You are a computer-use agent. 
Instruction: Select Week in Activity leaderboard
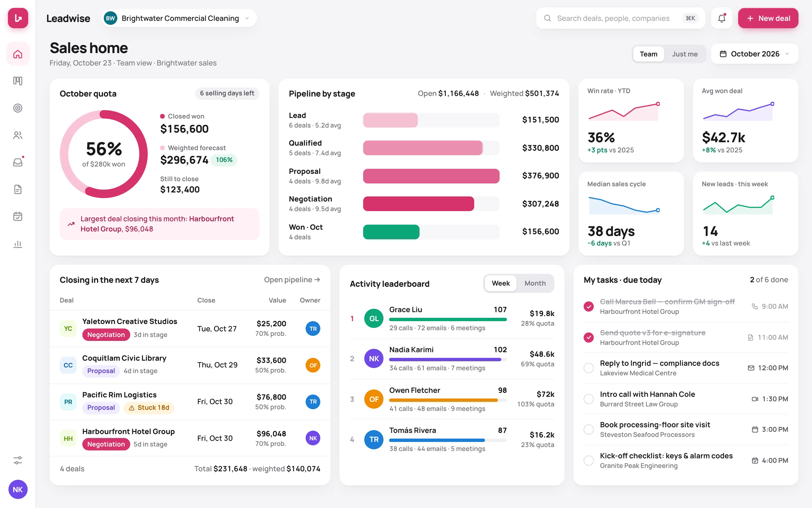point(501,283)
